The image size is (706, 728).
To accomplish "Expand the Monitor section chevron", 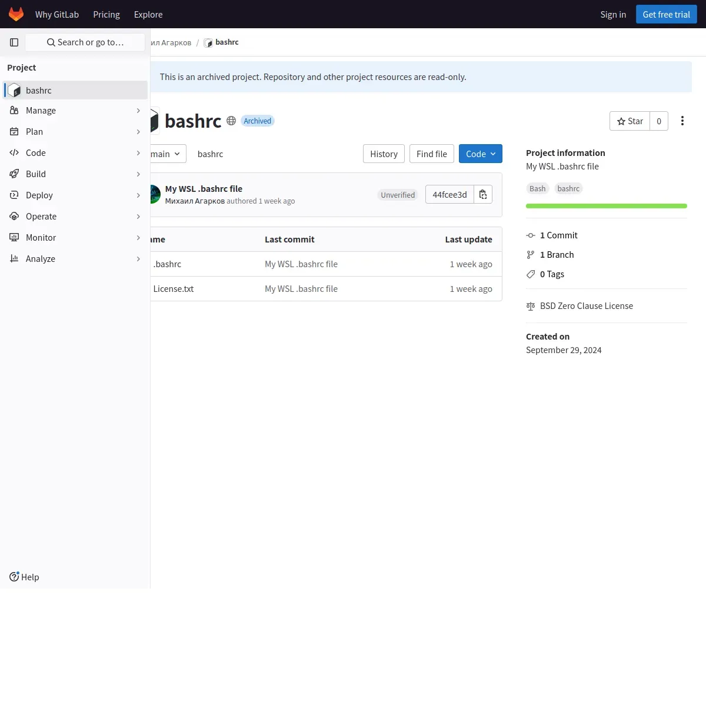I will click(138, 238).
